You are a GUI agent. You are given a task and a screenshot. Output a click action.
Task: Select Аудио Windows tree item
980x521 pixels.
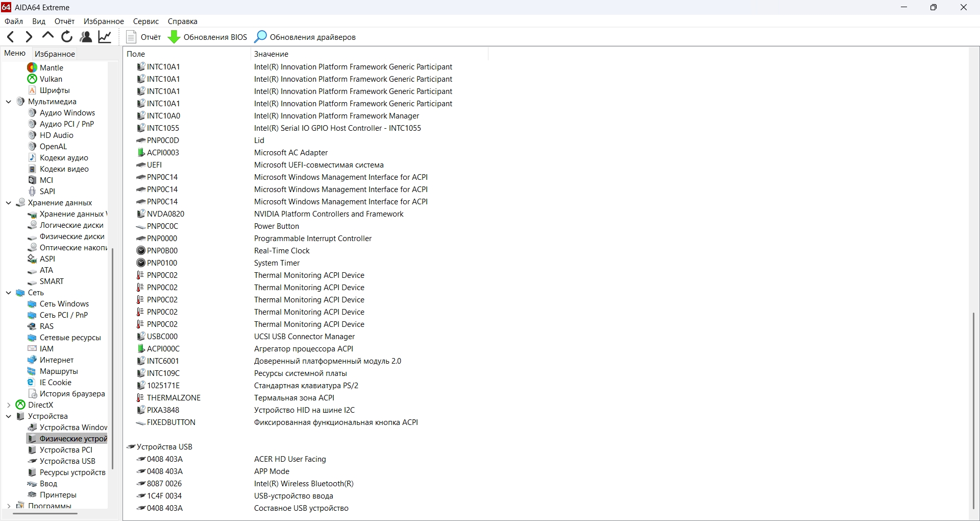pos(67,113)
